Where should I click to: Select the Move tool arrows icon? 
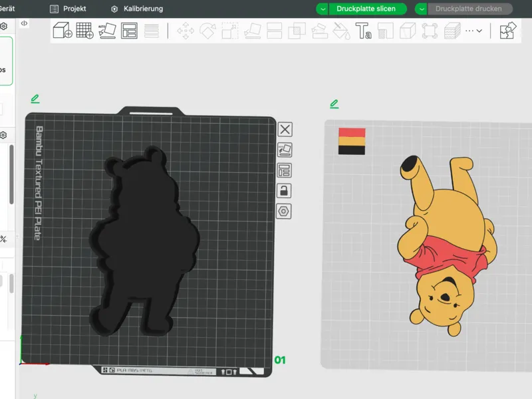[x=186, y=31]
